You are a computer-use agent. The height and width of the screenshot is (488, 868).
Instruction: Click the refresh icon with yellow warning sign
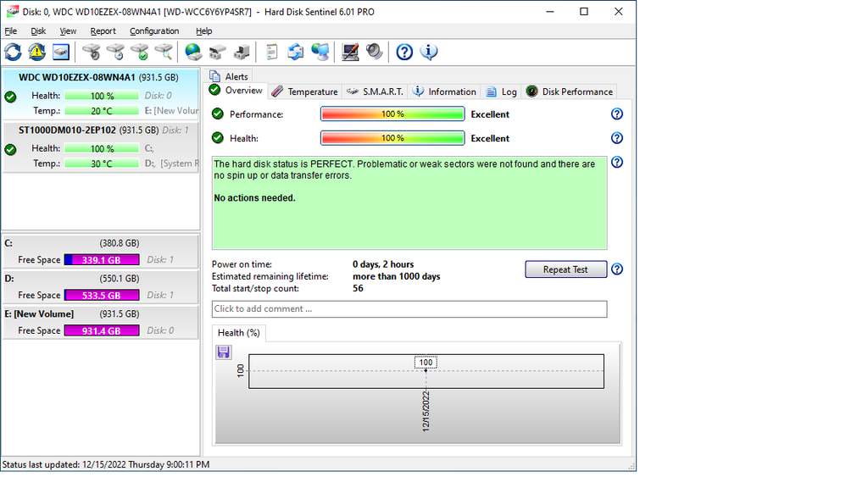coord(37,52)
